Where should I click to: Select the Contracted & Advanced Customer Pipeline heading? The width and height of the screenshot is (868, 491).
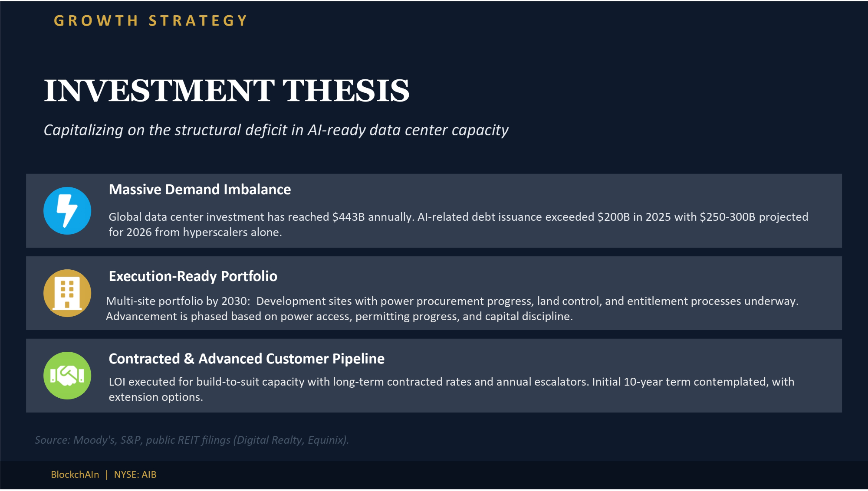click(247, 359)
